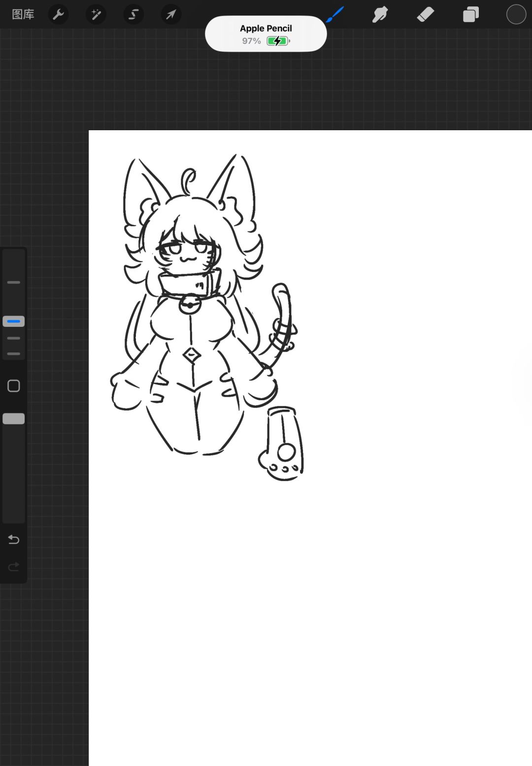The height and width of the screenshot is (766, 532).
Task: Select the Smudge finger tool
Action: pos(380,14)
